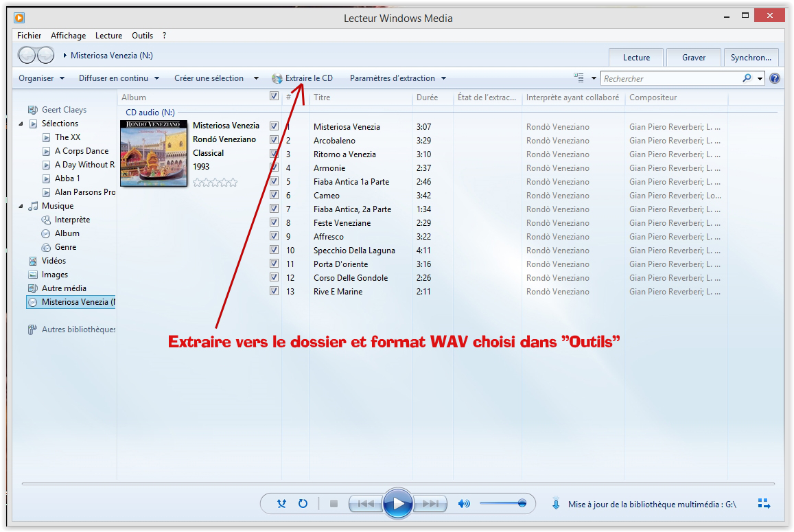Open the Organiser dropdown

(42, 78)
